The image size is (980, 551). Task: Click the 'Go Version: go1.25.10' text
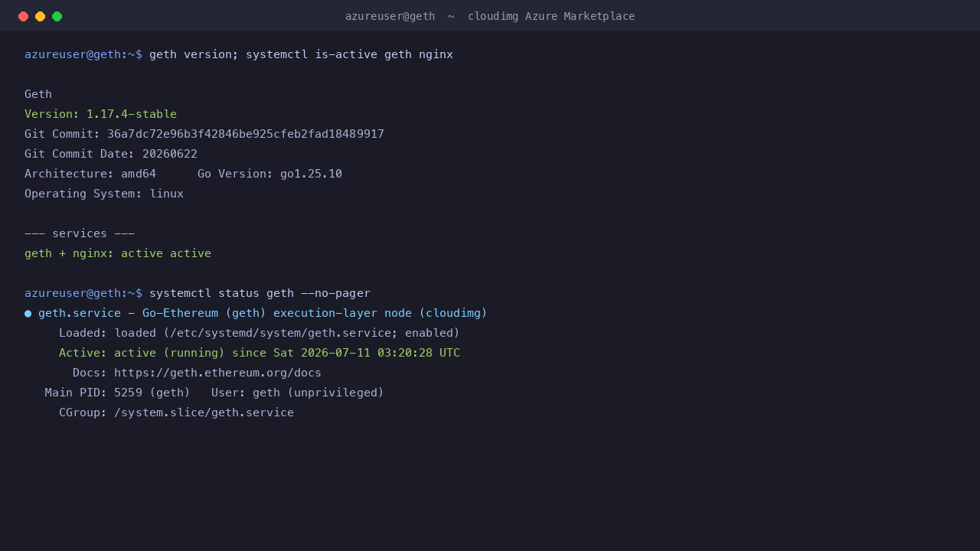coord(269,174)
